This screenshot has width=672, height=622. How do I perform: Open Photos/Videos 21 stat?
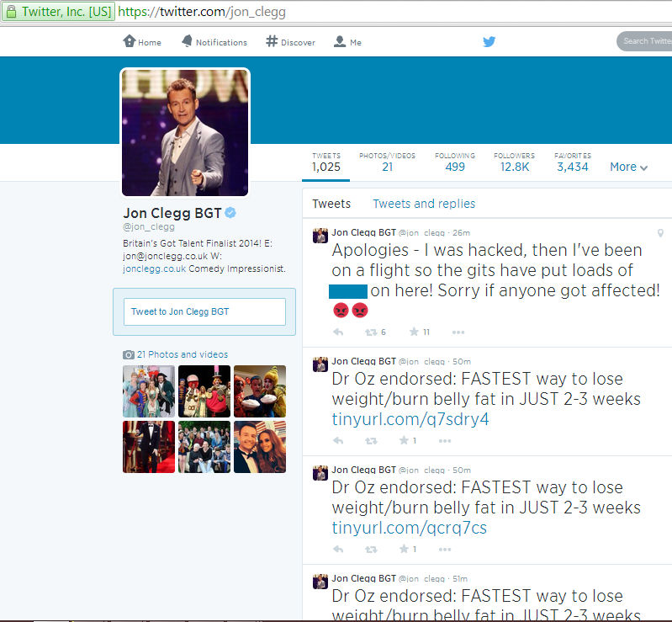click(388, 162)
